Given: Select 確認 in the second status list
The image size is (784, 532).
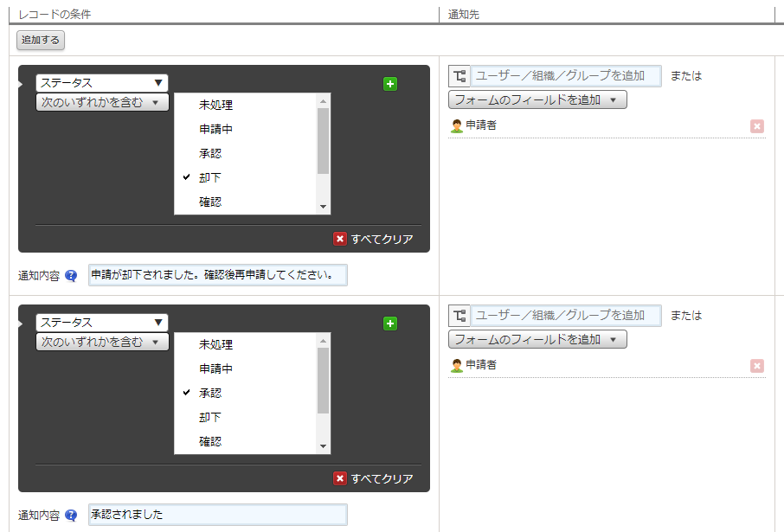Looking at the screenshot, I should pyautogui.click(x=246, y=441).
